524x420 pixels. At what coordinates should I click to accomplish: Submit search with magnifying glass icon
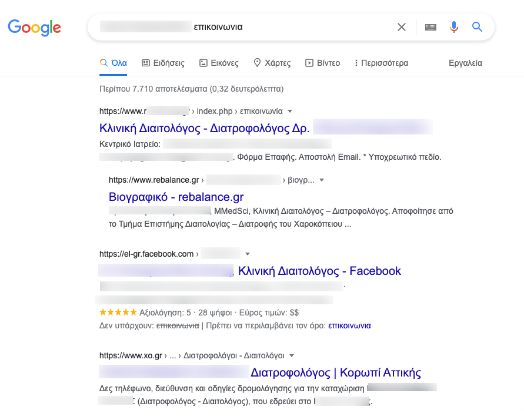click(x=477, y=26)
